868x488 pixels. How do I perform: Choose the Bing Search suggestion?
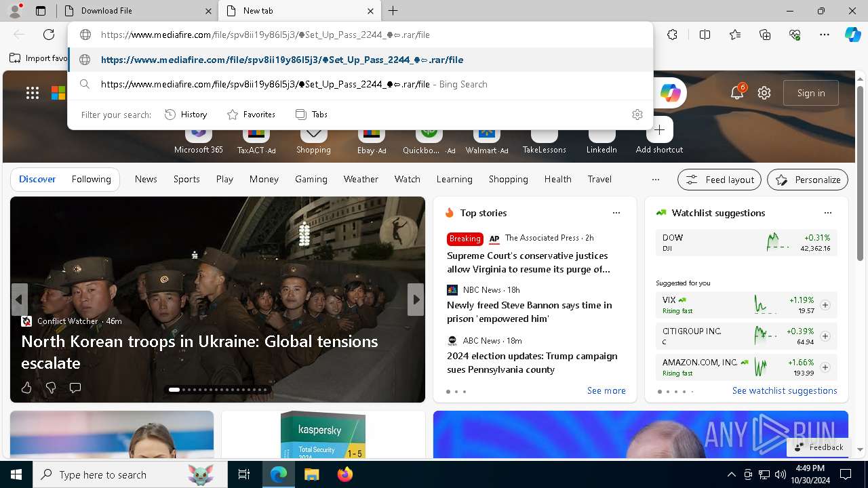pyautogui.click(x=361, y=84)
